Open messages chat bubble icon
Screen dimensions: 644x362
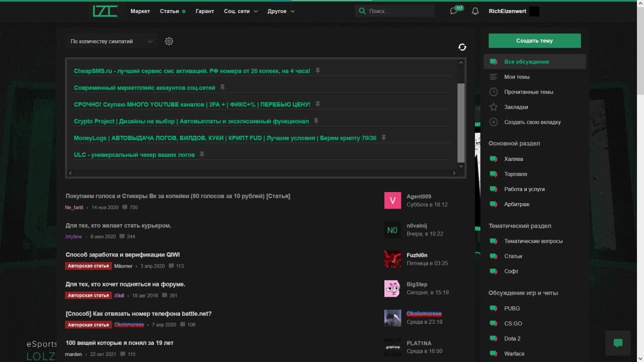click(454, 11)
